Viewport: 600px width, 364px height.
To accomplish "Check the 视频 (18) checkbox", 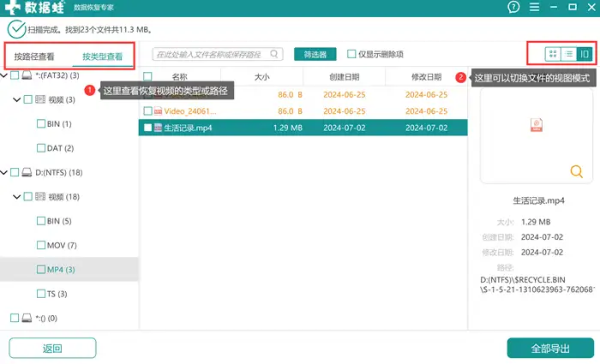I will (x=28, y=196).
